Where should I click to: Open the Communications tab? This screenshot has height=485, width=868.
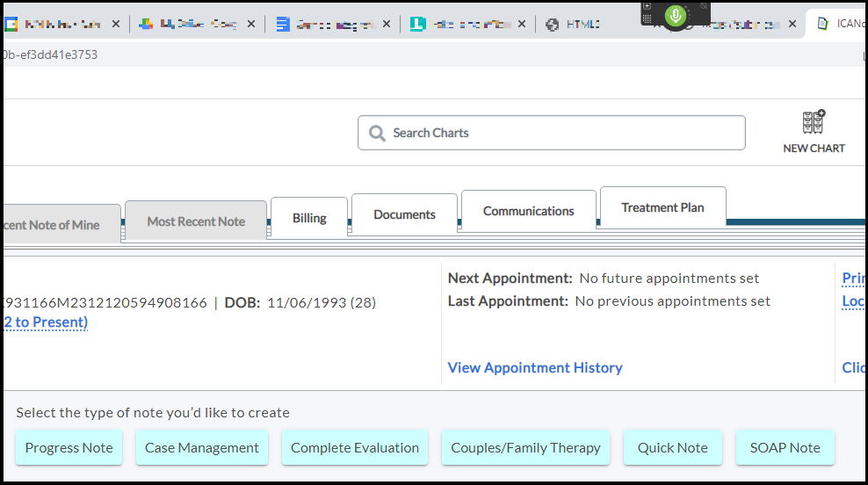tap(529, 211)
